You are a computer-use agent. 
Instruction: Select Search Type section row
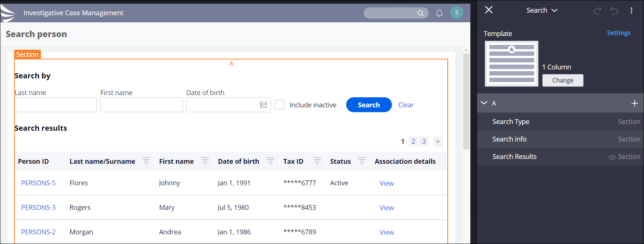tap(560, 121)
